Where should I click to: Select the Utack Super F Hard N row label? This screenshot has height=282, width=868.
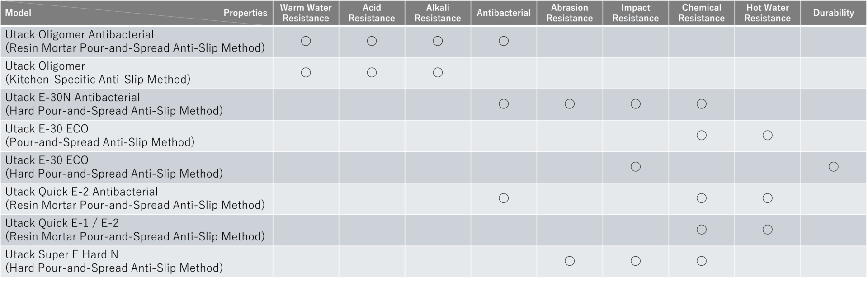coord(114,261)
